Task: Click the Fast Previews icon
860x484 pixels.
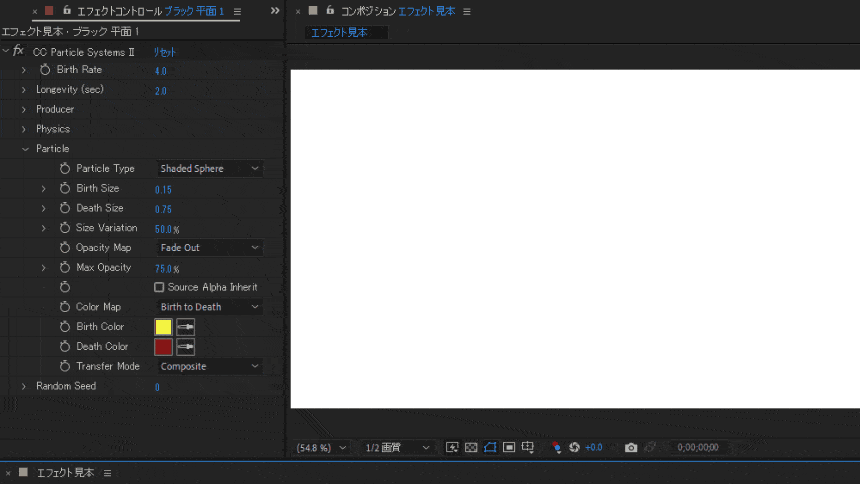Action: [x=452, y=447]
